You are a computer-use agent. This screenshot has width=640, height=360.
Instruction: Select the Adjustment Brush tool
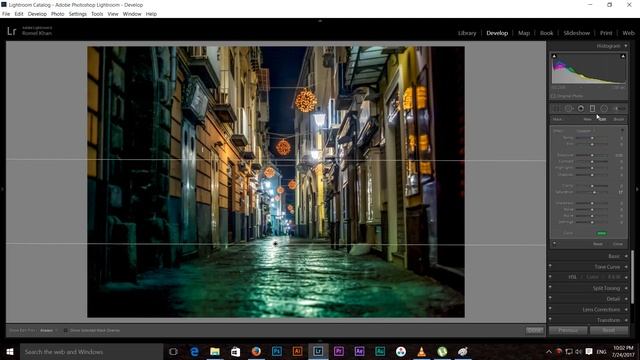click(x=619, y=109)
